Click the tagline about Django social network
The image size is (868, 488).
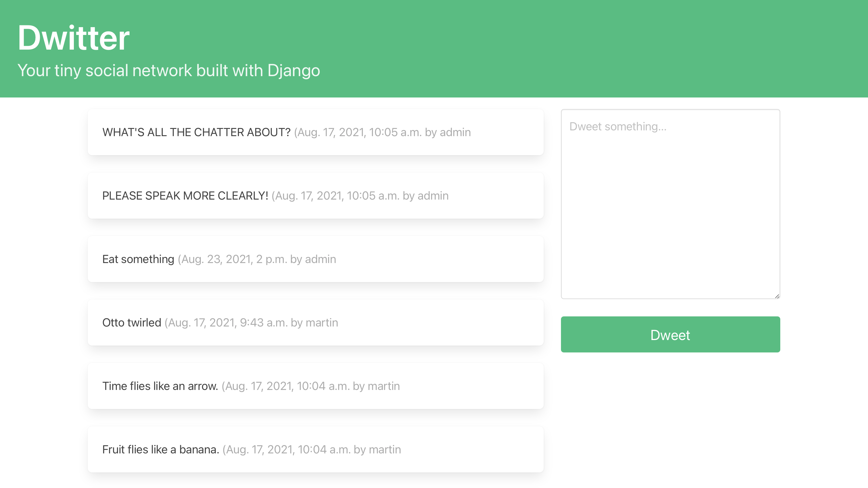169,71
